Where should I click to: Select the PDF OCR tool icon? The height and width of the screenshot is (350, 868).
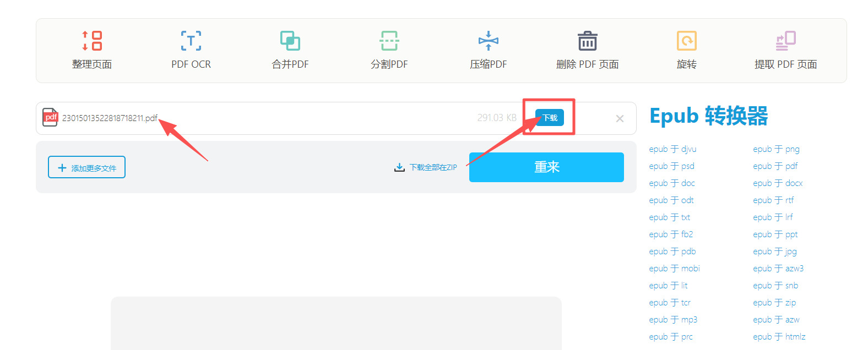pos(191,41)
